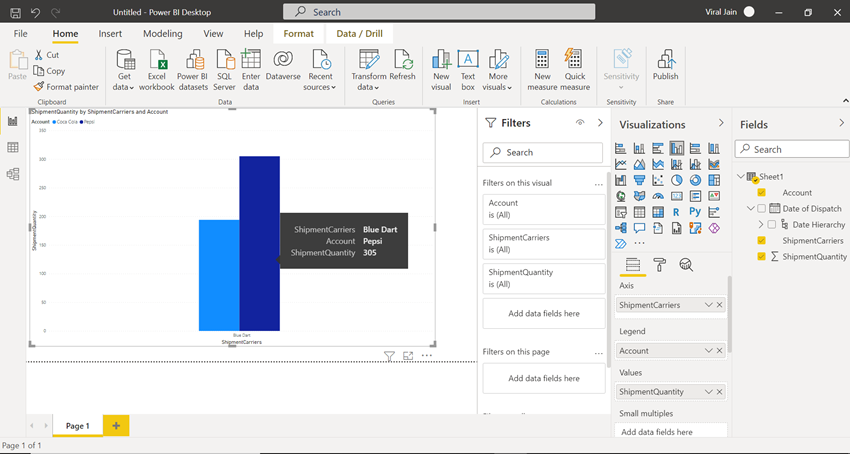Select the pie chart visual
This screenshot has height=454, width=850.
tap(677, 180)
